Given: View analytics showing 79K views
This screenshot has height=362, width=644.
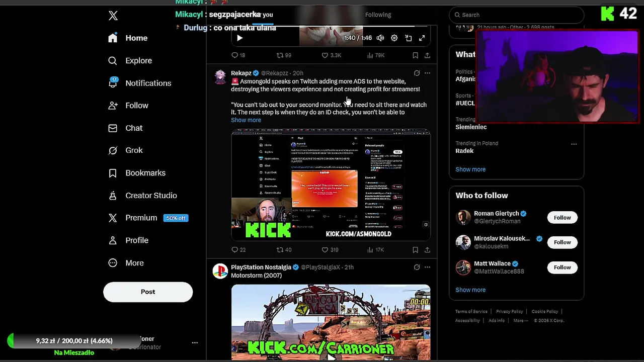Looking at the screenshot, I should coord(376,55).
